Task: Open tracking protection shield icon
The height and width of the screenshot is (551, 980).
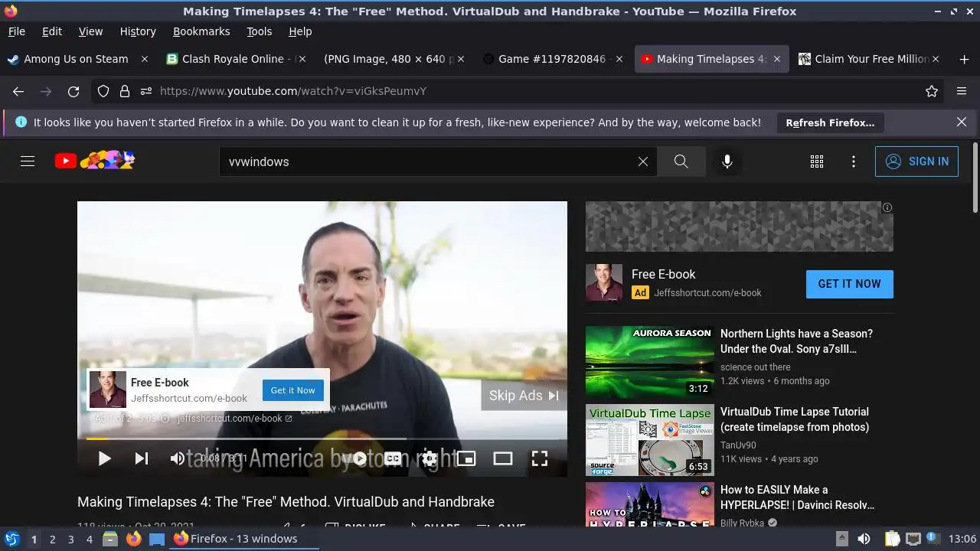Action: [x=103, y=91]
